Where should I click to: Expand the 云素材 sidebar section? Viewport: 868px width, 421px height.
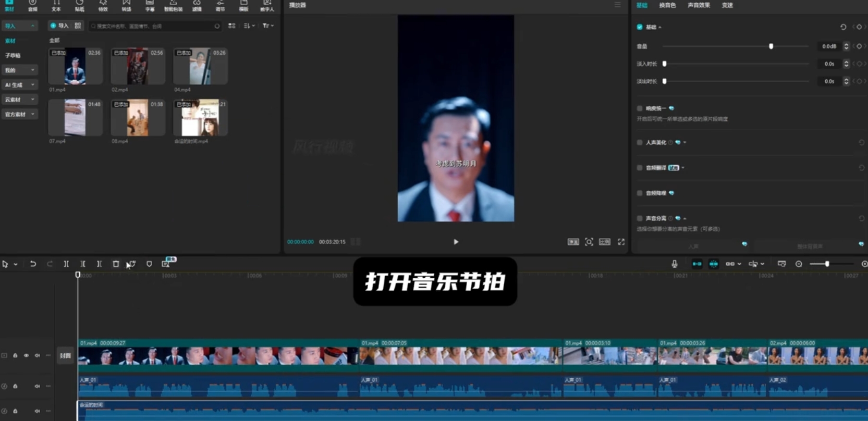click(19, 100)
